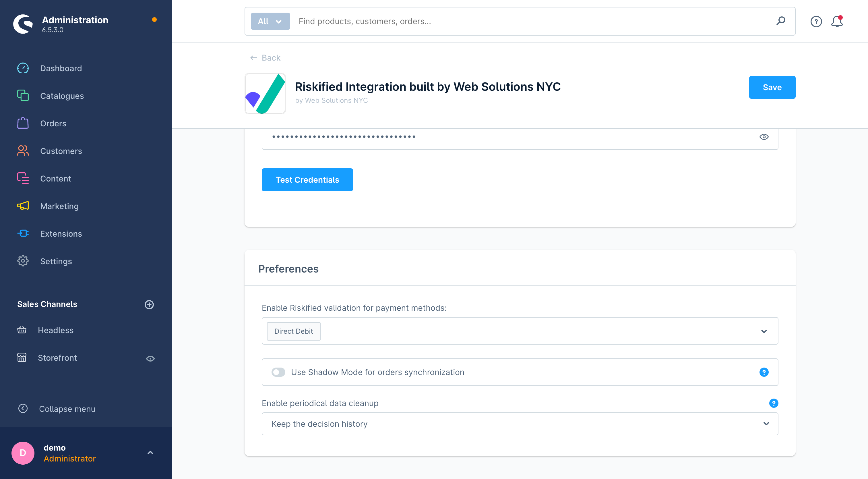Click the Marketing icon in sidebar
The height and width of the screenshot is (479, 868).
23,206
